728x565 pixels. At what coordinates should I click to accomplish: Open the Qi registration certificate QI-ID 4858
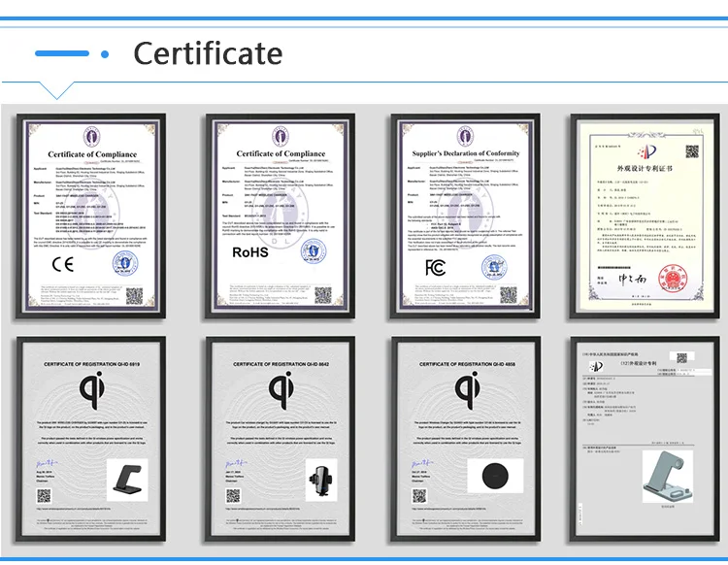(465, 439)
